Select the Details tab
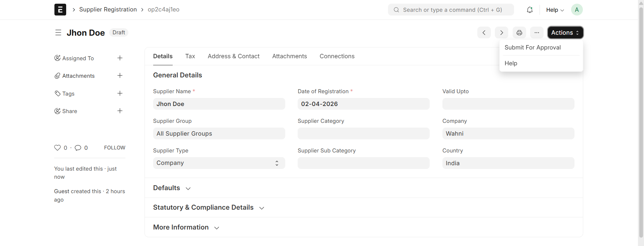 click(x=163, y=56)
